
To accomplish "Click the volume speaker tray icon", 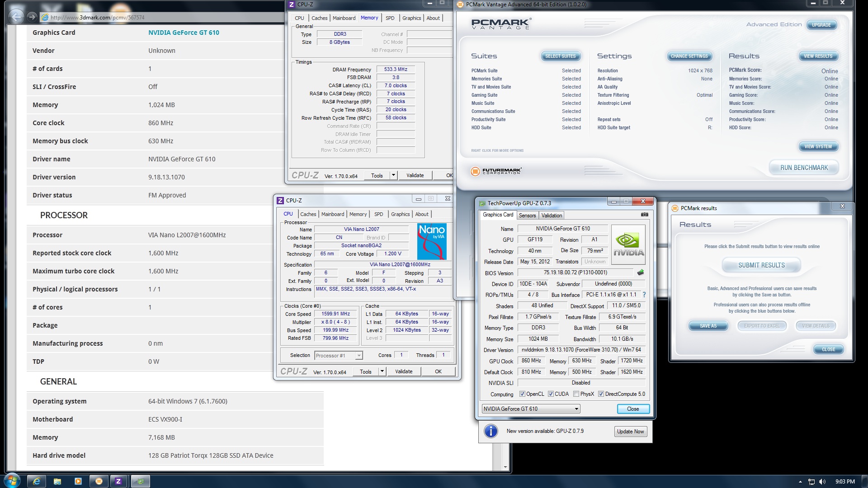I will (822, 482).
